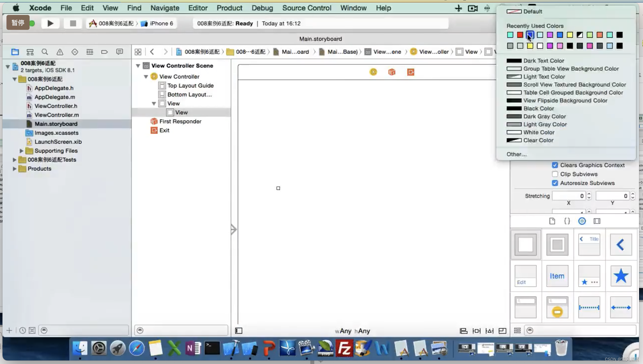Select the star Bar Button Item icon
The image size is (643, 364).
coord(620,276)
